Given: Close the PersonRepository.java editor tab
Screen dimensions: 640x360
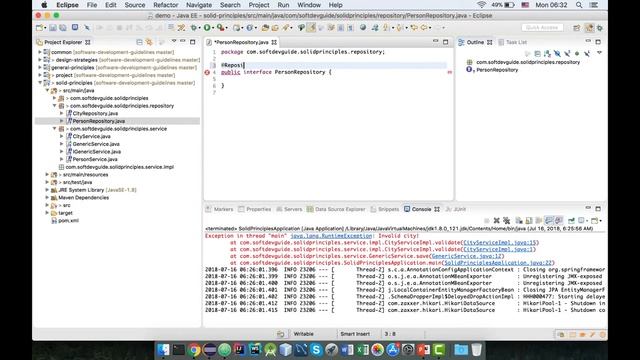Looking at the screenshot, I should [274, 42].
